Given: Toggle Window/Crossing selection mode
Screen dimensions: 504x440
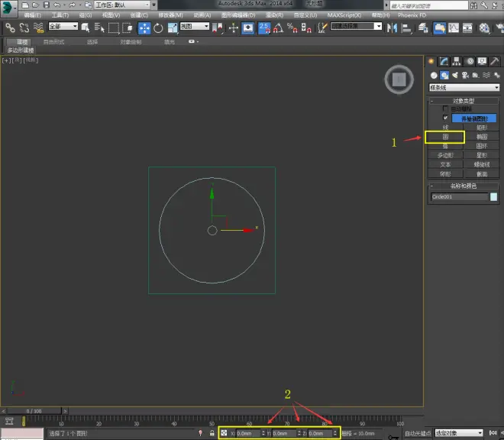Looking at the screenshot, I should point(128,28).
